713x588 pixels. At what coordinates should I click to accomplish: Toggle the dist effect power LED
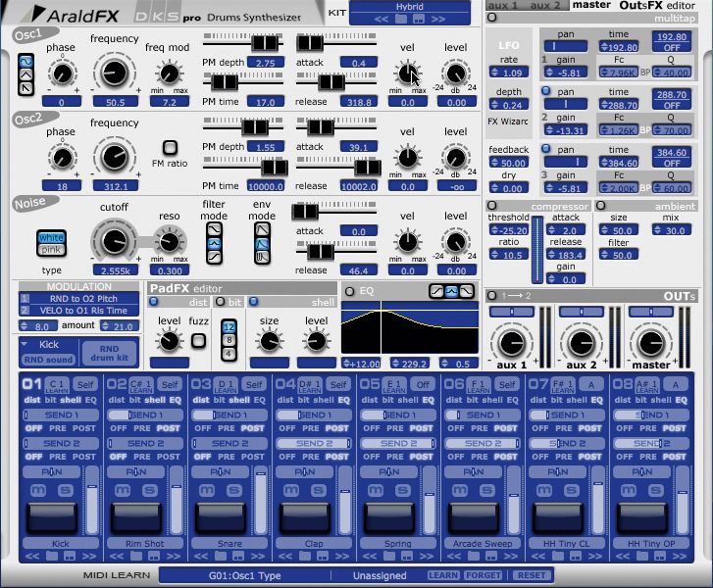(x=154, y=301)
